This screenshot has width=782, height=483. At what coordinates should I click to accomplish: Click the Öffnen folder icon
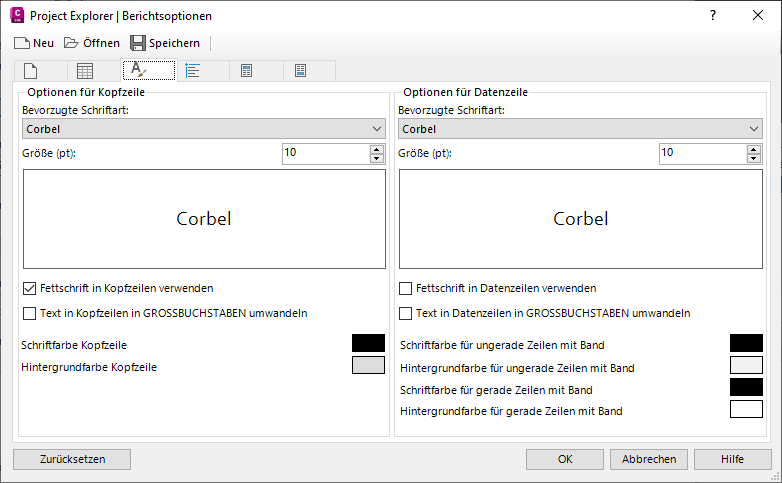pyautogui.click(x=71, y=43)
